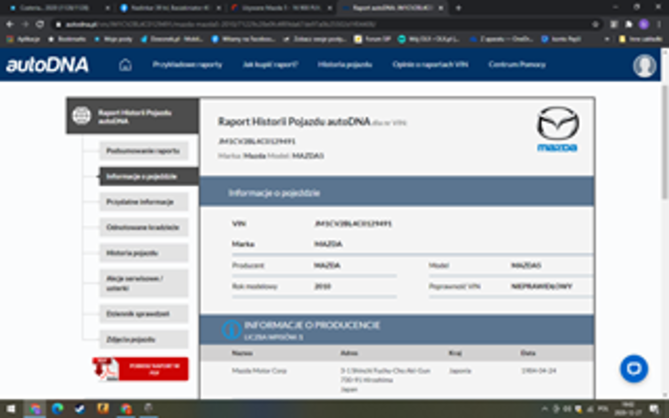Click the Mazda logo in report header
Image resolution: width=669 pixels, height=418 pixels.
pyautogui.click(x=557, y=129)
